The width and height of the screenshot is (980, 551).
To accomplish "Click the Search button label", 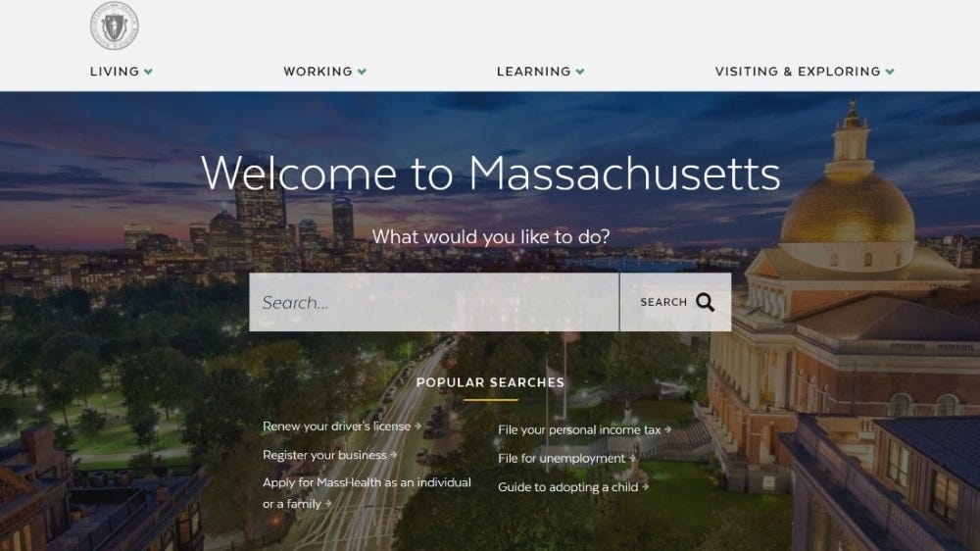I will [663, 302].
